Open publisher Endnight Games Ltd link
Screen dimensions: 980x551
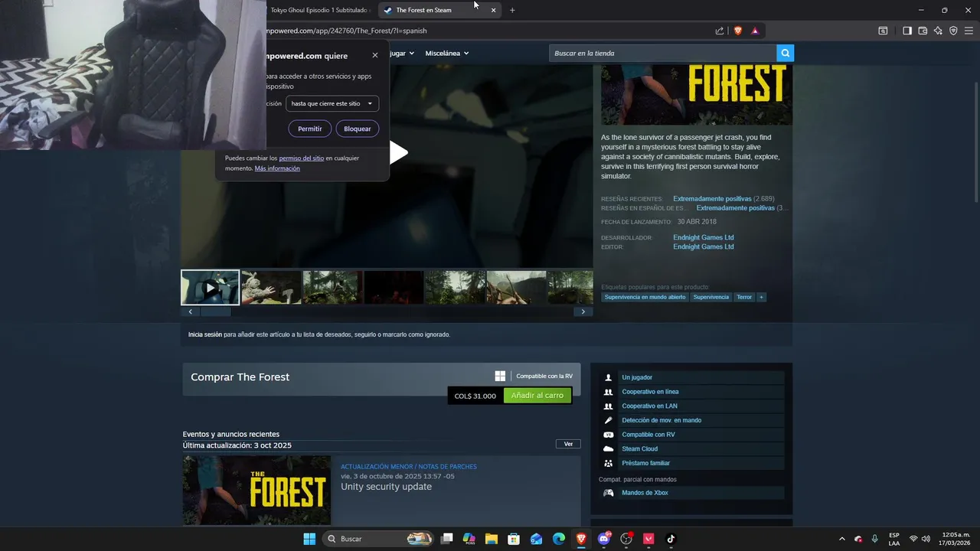coord(704,246)
